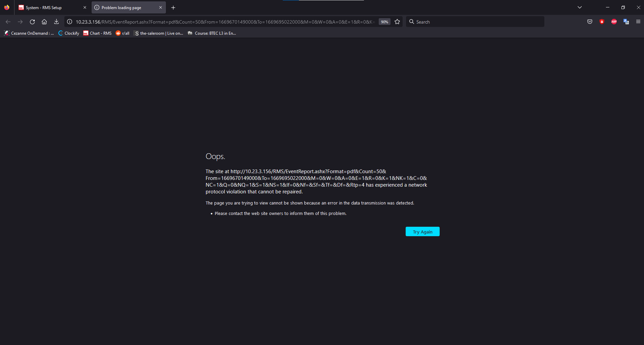Click the Firefox View icon
644x345 pixels.
tap(7, 7)
